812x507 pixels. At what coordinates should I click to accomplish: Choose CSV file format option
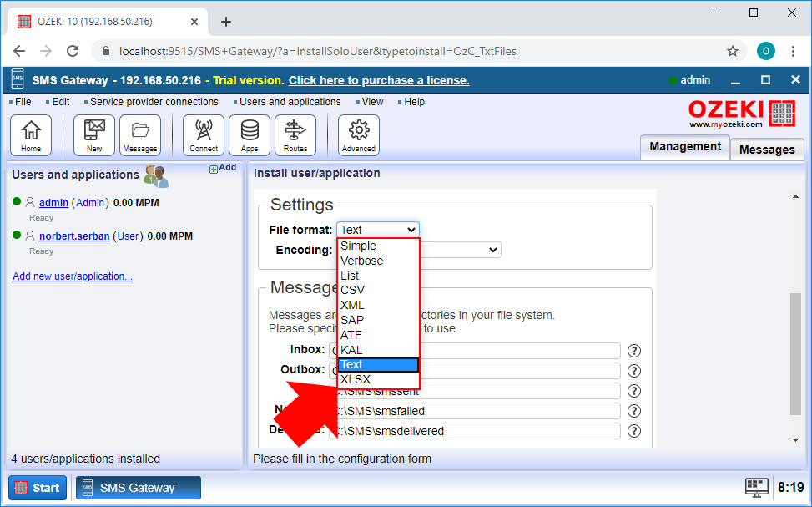click(x=377, y=291)
